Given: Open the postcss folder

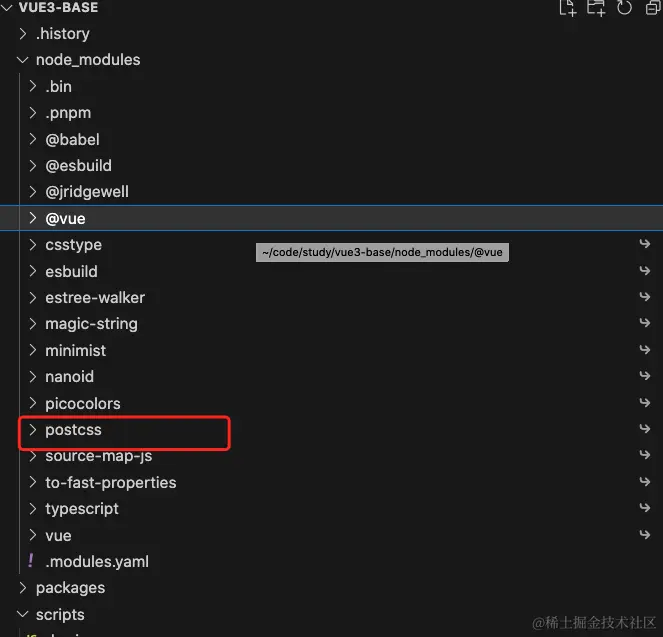Looking at the screenshot, I should pyautogui.click(x=73, y=430).
